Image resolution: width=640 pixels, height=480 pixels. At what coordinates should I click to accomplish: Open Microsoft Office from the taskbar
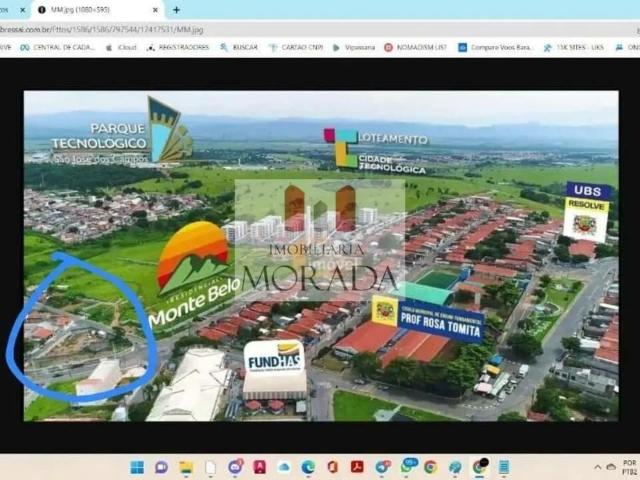click(x=333, y=467)
